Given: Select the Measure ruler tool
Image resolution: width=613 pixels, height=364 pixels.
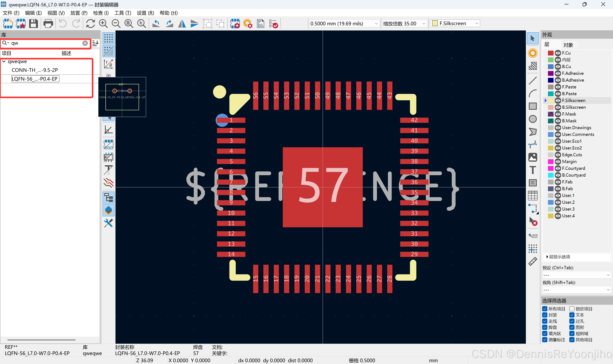Looking at the screenshot, I should pos(533,261).
